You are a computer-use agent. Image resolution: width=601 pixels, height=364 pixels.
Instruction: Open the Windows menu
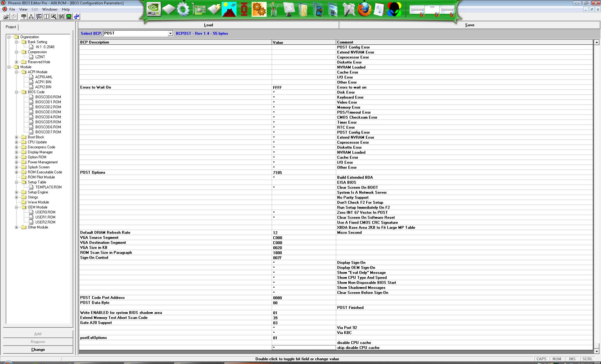(x=50, y=9)
